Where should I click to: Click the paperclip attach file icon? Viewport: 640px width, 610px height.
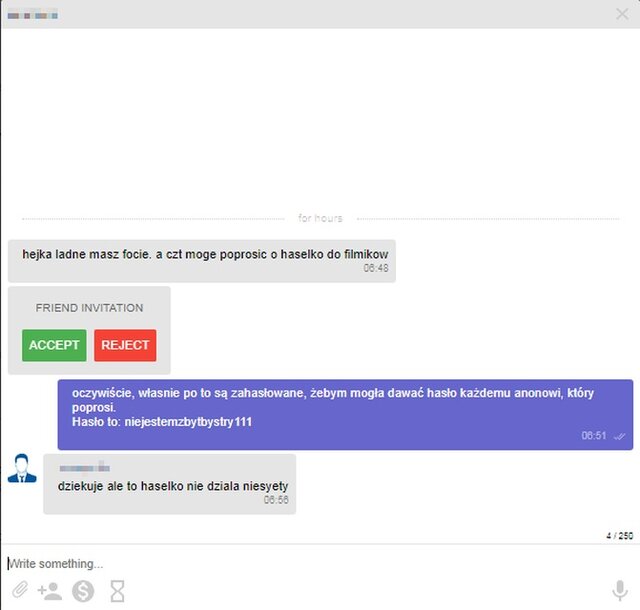(x=18, y=591)
